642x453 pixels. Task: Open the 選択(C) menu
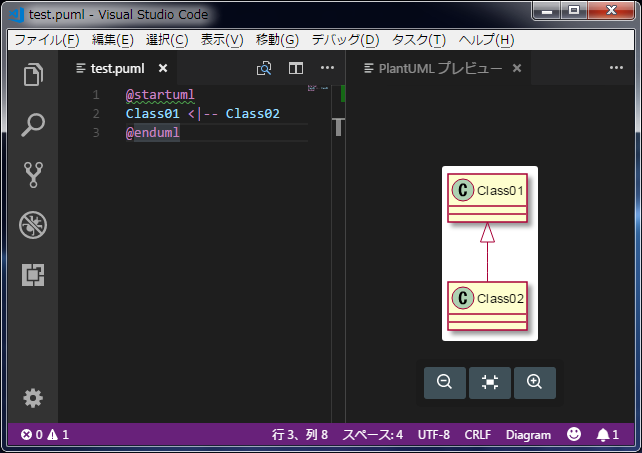pos(167,40)
